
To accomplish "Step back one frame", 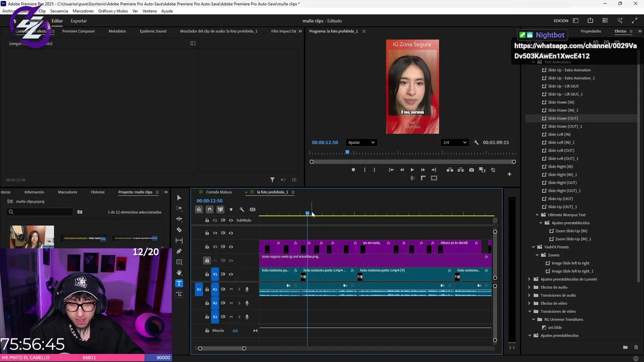I will 401,170.
